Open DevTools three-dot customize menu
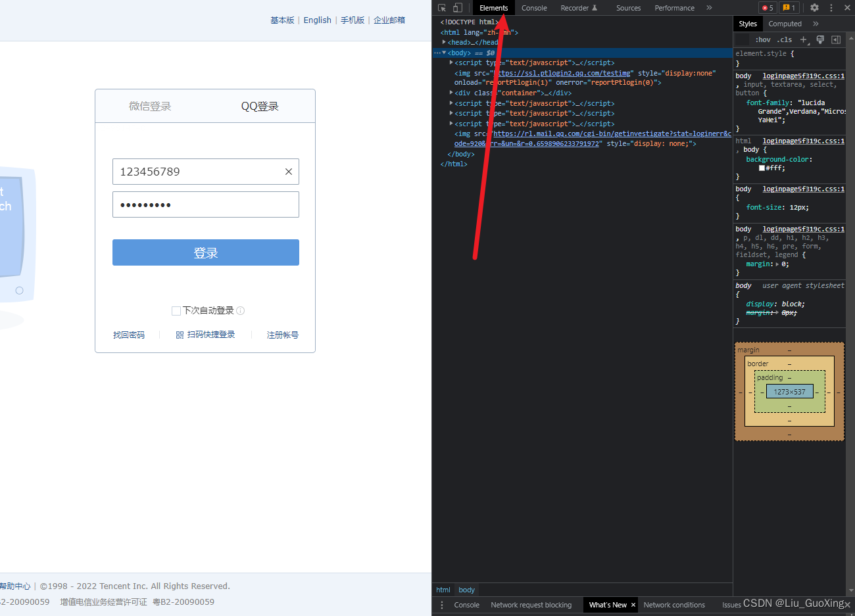Image resolution: width=855 pixels, height=616 pixels. pos(831,8)
